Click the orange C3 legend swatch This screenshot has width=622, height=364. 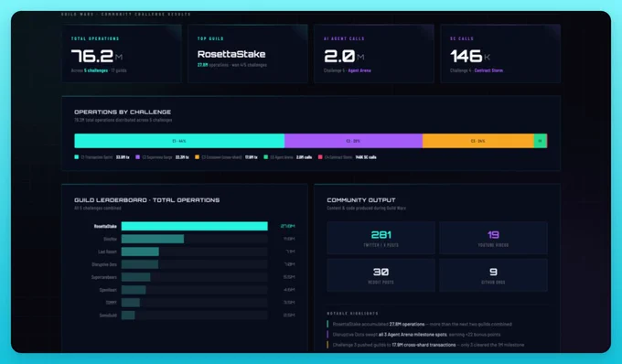pos(198,157)
